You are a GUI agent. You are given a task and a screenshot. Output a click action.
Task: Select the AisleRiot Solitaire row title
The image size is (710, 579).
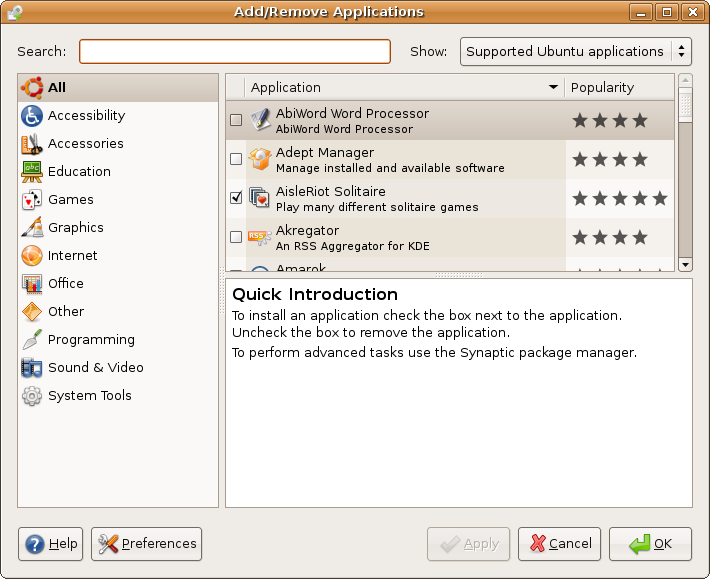tap(331, 191)
